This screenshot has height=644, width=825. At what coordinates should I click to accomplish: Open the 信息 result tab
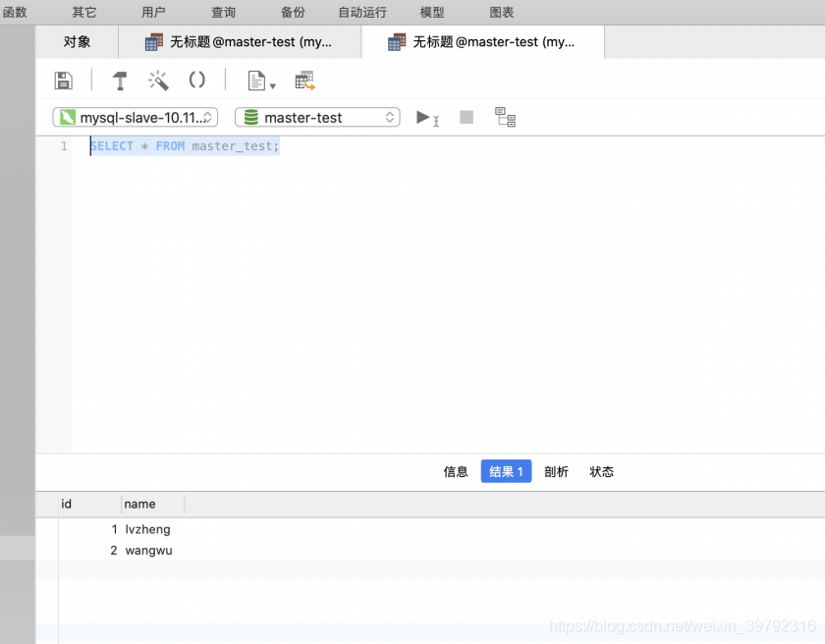(x=455, y=471)
